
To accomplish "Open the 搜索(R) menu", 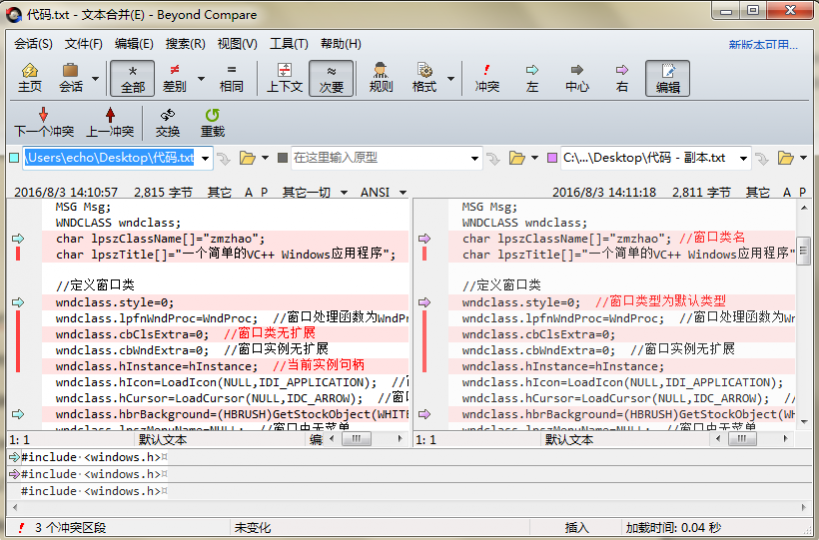I will [x=185, y=44].
